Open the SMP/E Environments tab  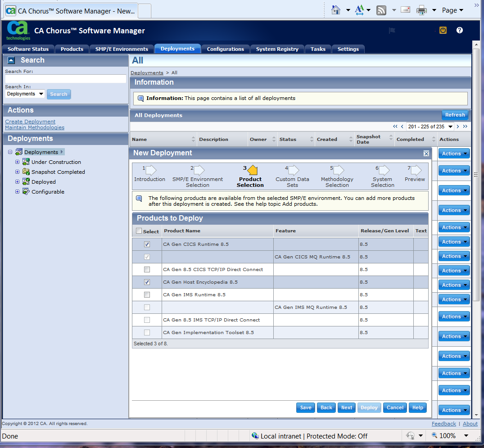point(122,49)
